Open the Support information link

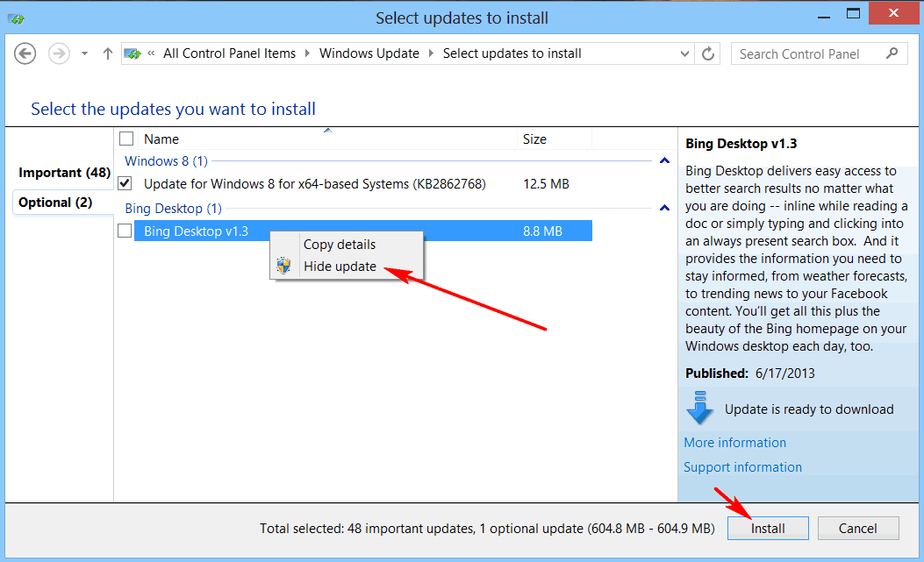coord(742,467)
